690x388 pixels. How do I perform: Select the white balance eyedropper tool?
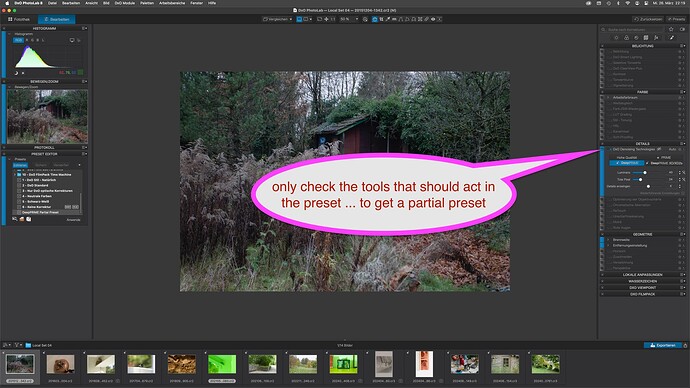click(388, 19)
